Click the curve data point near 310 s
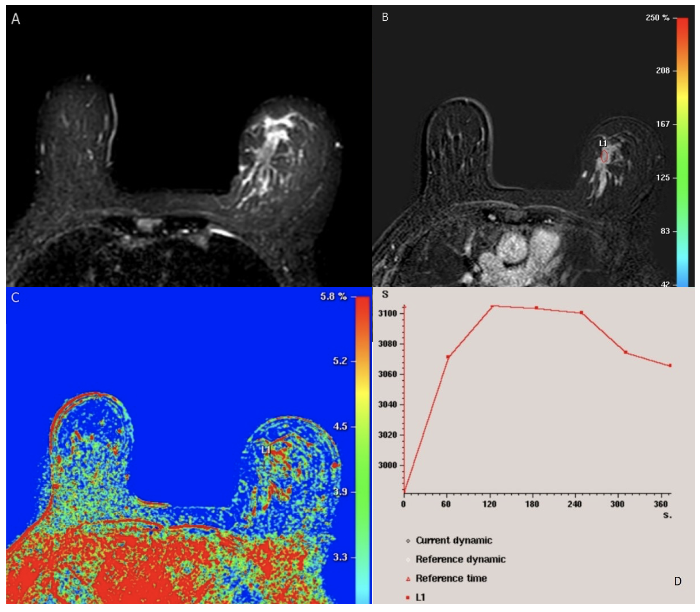This screenshot has width=700, height=612. (x=626, y=352)
